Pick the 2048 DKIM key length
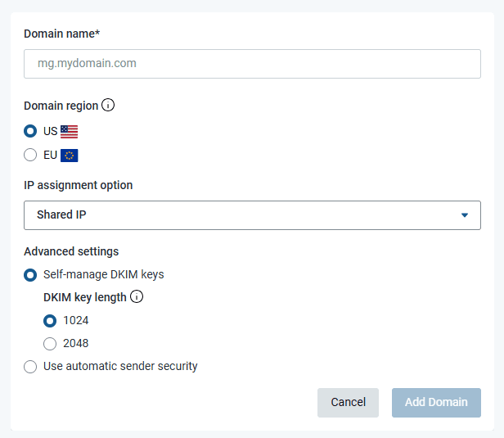Image resolution: width=504 pixels, height=438 pixels. pos(51,343)
